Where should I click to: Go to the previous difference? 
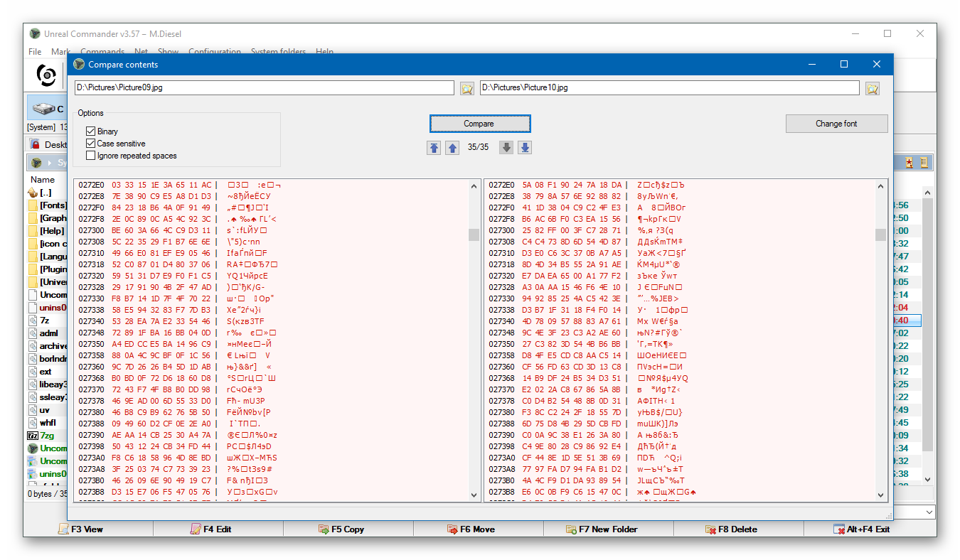[x=452, y=147]
